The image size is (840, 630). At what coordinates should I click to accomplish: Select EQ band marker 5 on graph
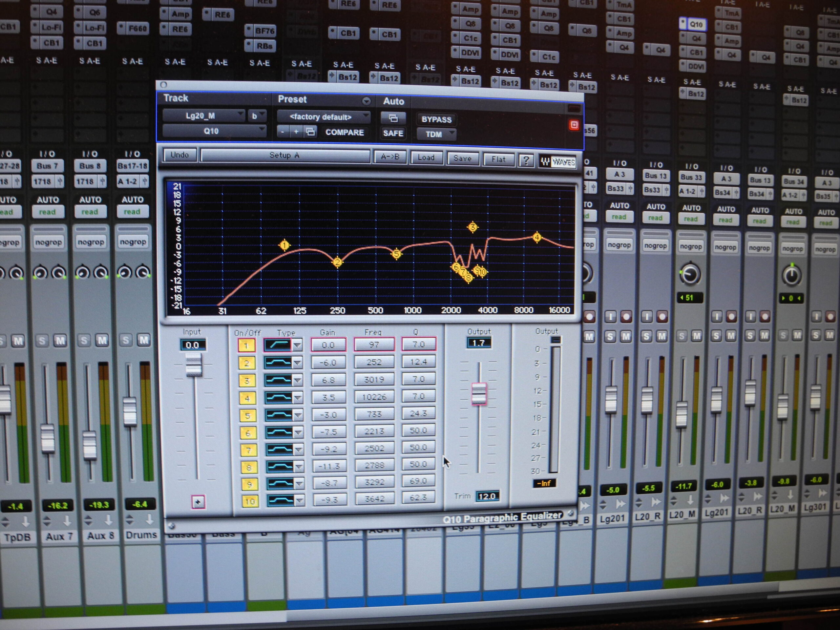pos(396,254)
